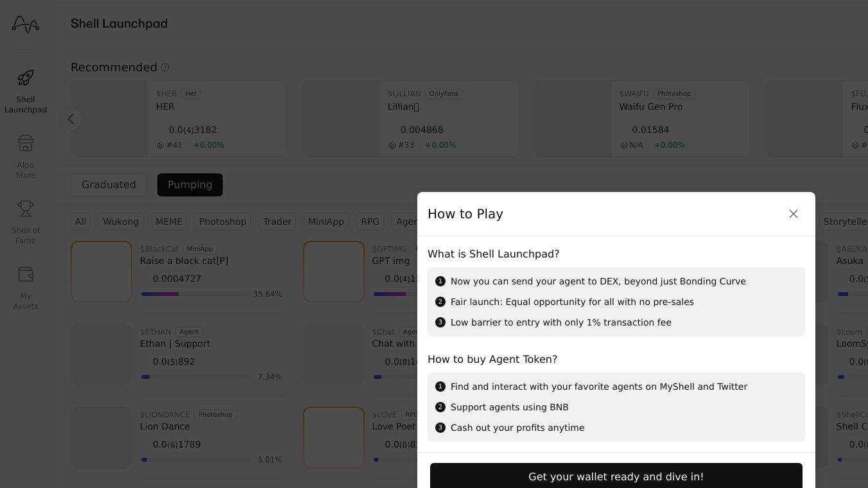Select the Trader category filter
The width and height of the screenshot is (868, 488).
[277, 222]
